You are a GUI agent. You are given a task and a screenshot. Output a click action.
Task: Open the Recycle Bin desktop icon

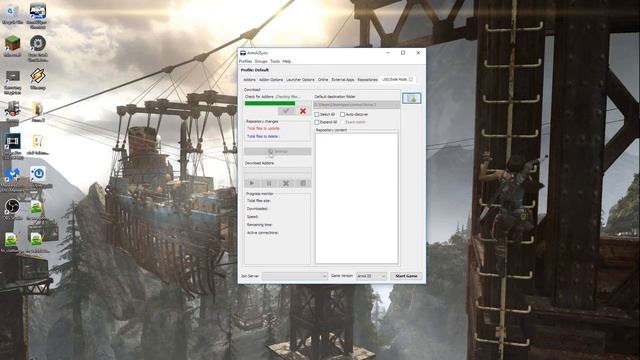[12, 12]
